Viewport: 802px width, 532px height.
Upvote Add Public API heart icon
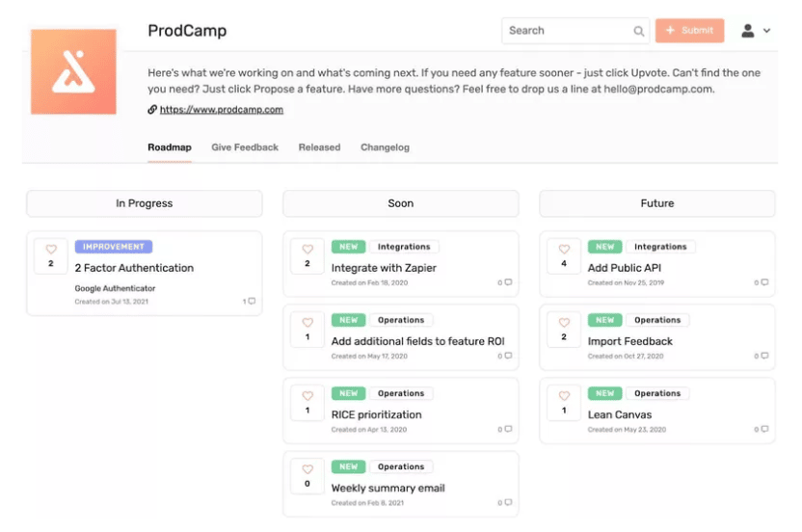pyautogui.click(x=564, y=249)
